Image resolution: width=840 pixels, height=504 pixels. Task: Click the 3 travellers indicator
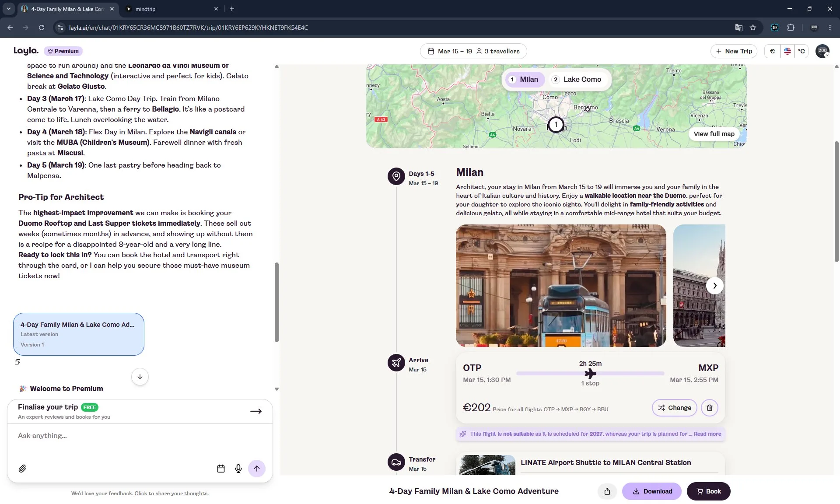click(x=498, y=51)
